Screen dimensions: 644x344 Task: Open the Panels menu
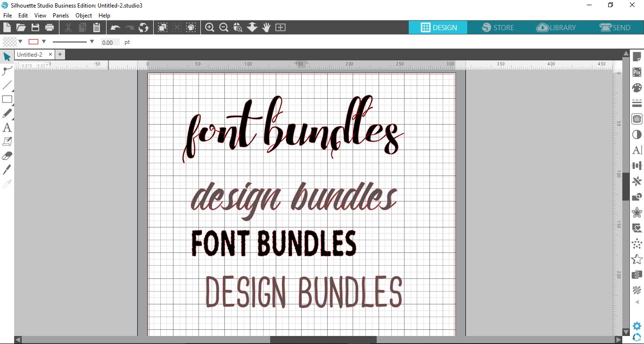tap(61, 16)
